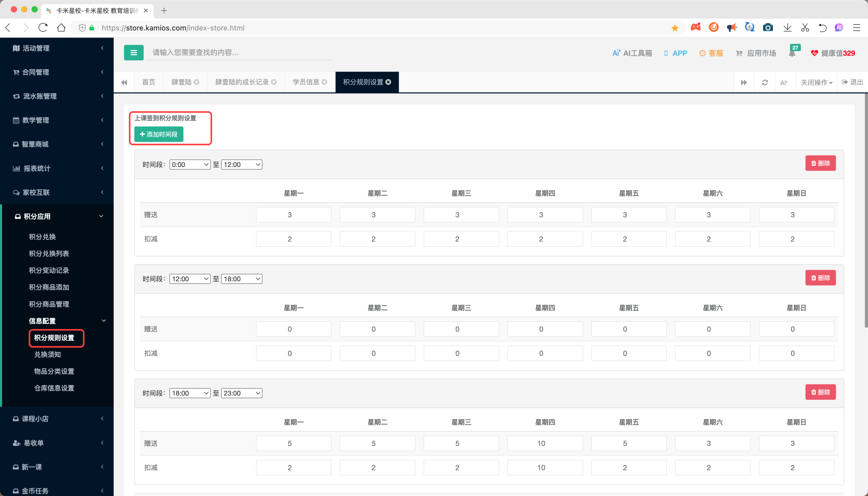Click Thursday 扣减 field showing 10
Viewport: 868px width, 496px height.
coord(545,468)
